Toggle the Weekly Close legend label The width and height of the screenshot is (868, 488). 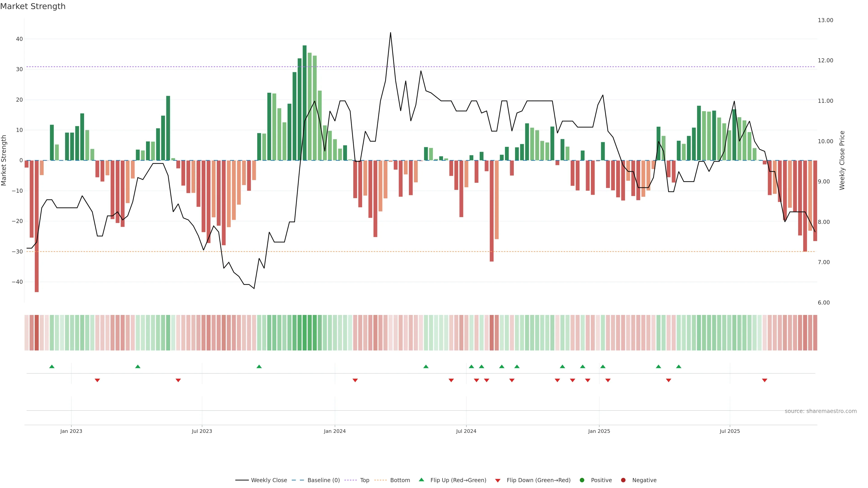point(269,480)
